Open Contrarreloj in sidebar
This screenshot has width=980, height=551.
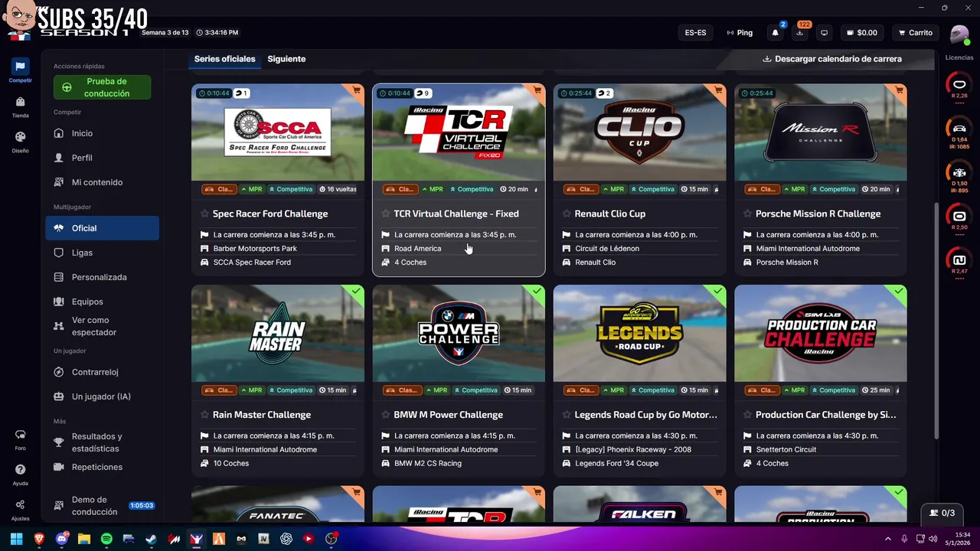103,372
